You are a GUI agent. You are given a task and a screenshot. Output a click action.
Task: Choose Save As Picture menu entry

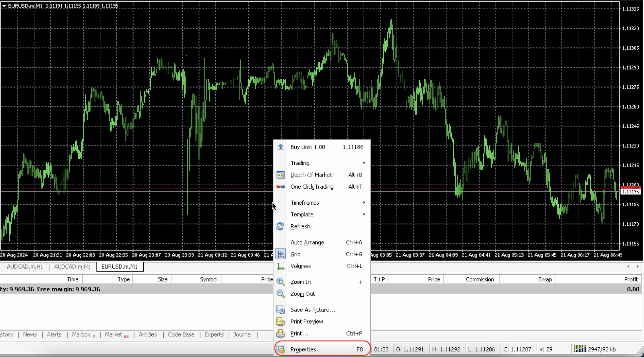pyautogui.click(x=322, y=310)
